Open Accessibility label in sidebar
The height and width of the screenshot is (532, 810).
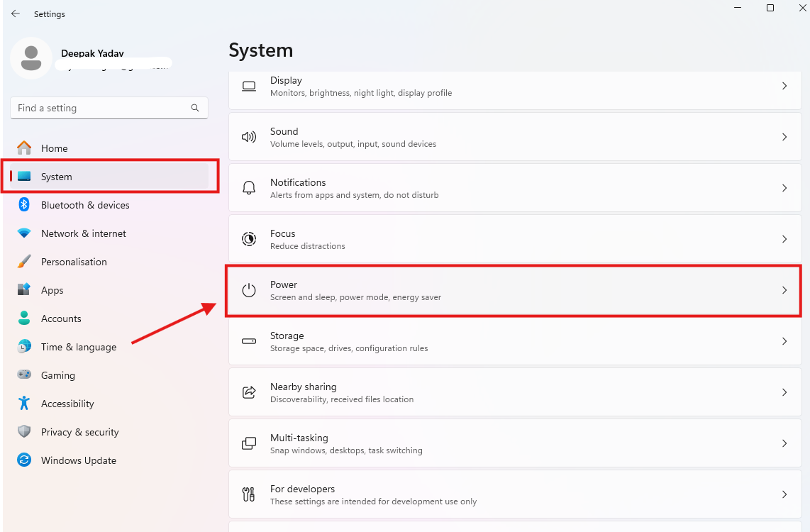coord(67,404)
